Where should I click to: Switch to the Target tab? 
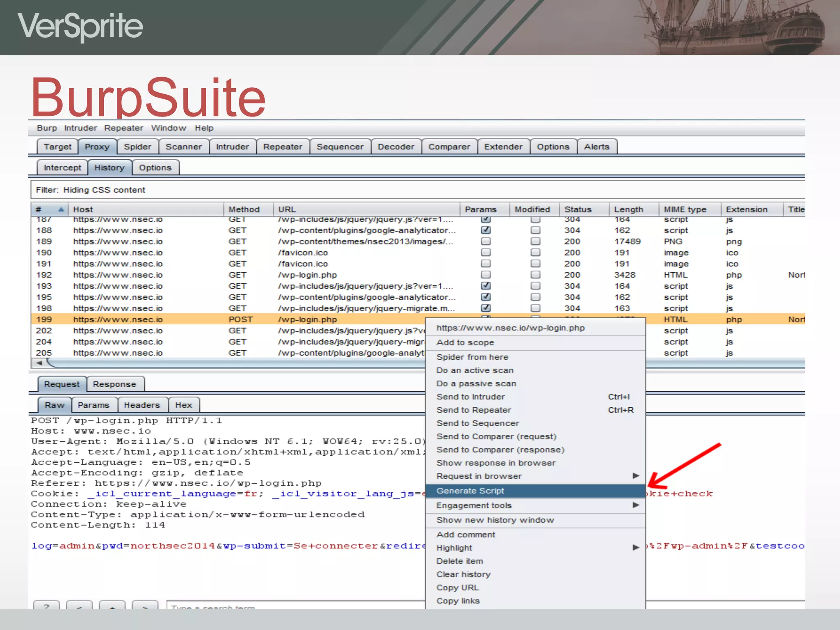[x=57, y=147]
